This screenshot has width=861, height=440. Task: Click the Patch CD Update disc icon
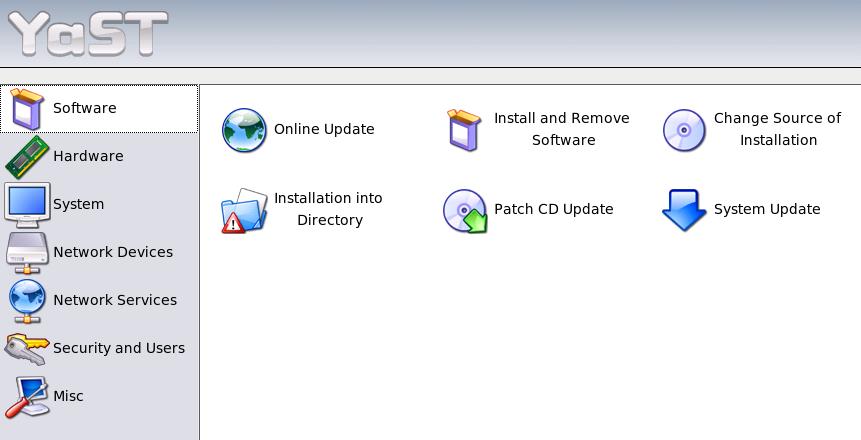[x=465, y=210]
